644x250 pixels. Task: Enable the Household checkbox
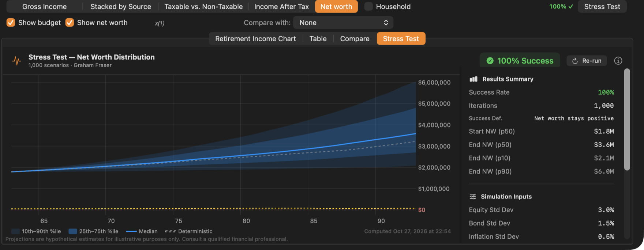tap(368, 7)
